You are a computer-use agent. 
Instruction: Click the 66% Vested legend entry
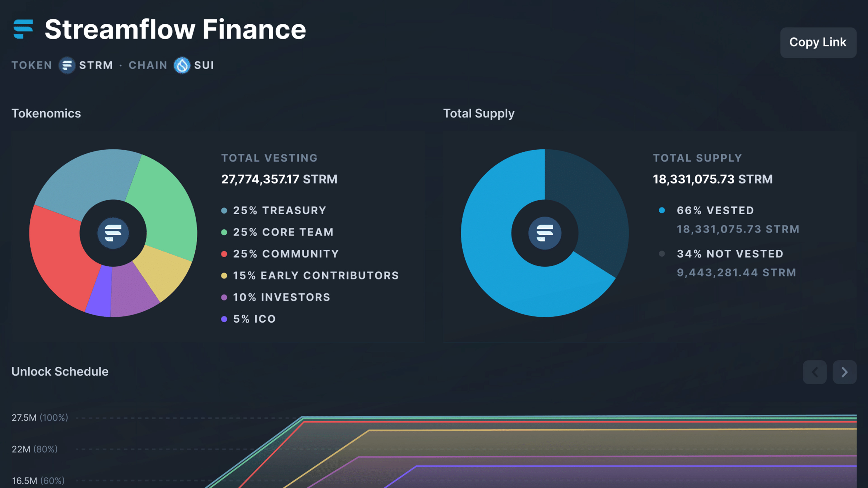[x=715, y=211]
